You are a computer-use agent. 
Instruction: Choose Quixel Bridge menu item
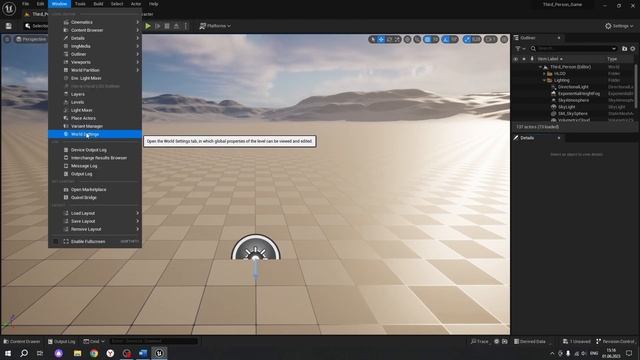[x=95, y=198]
